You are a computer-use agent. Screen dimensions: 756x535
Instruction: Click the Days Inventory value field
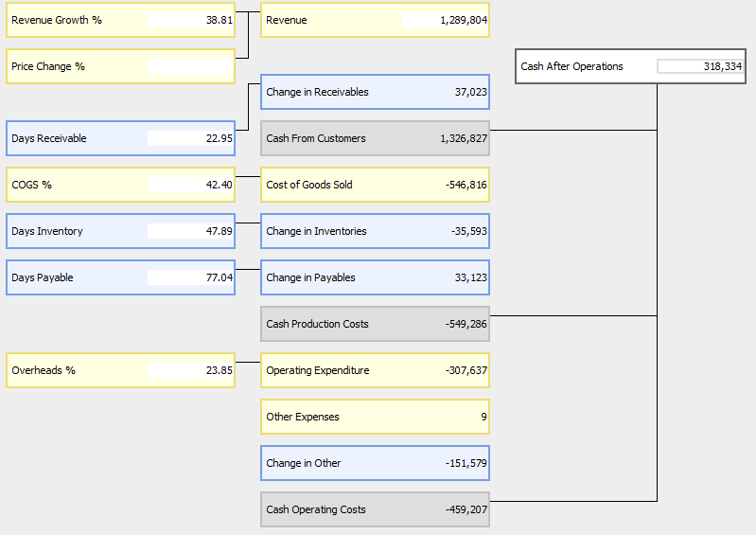(x=190, y=231)
